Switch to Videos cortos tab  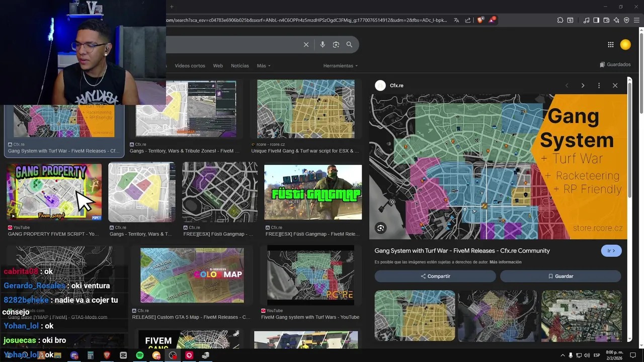point(190,66)
